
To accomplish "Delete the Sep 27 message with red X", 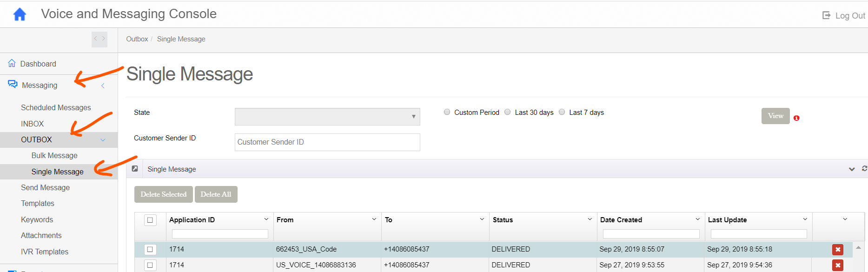I will tap(837, 265).
